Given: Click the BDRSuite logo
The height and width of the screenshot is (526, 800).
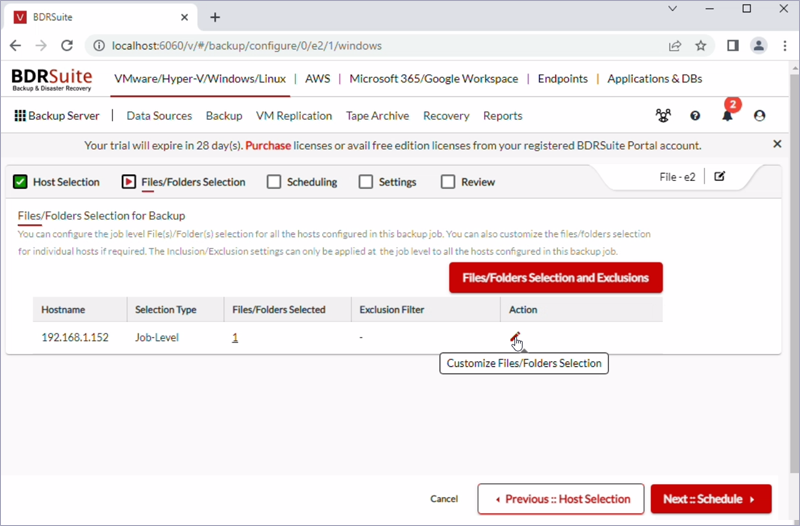Looking at the screenshot, I should [x=52, y=79].
